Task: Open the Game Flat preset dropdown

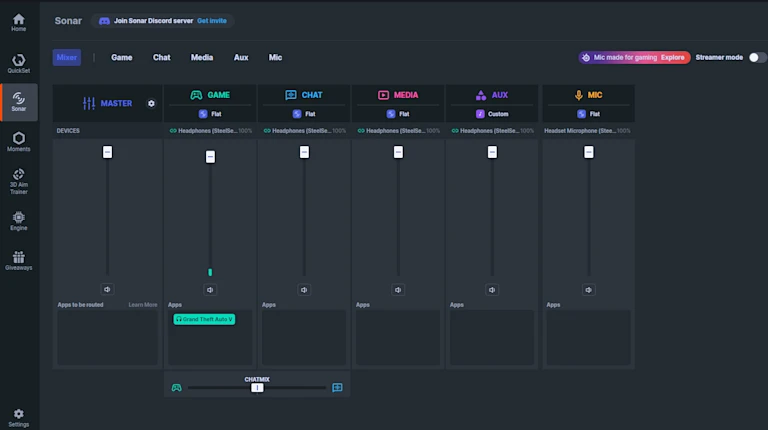Action: coord(210,114)
